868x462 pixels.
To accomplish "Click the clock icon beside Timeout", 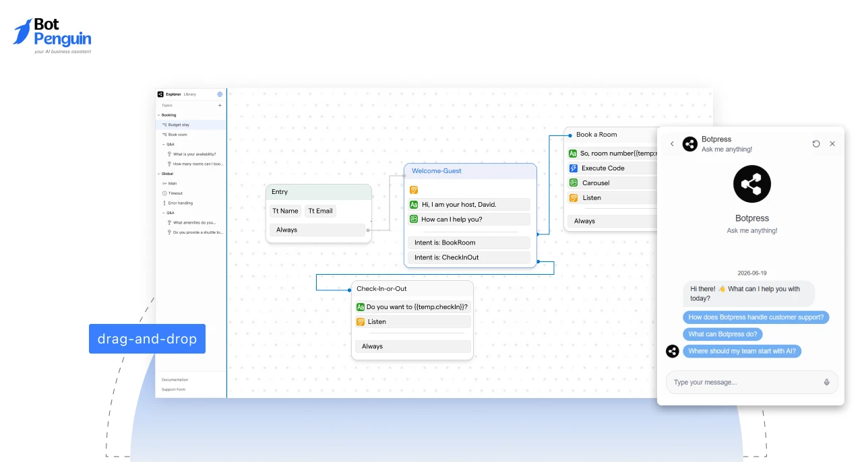I will [164, 193].
